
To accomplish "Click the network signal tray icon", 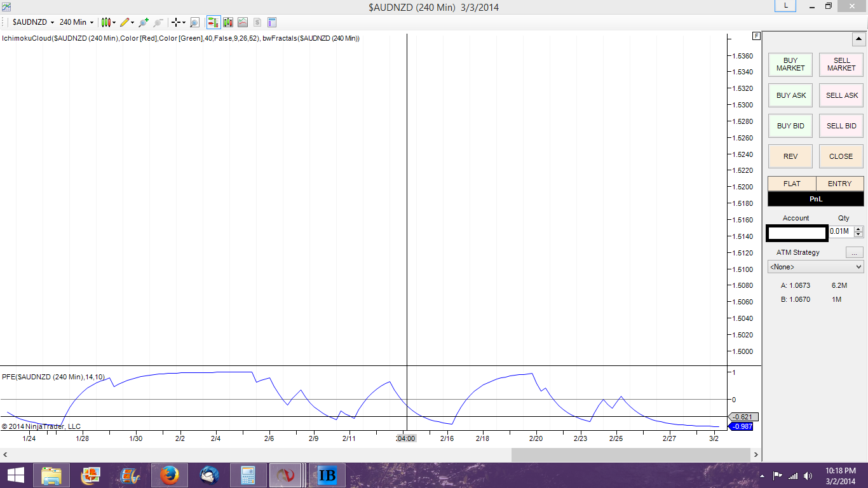I will pyautogui.click(x=792, y=475).
